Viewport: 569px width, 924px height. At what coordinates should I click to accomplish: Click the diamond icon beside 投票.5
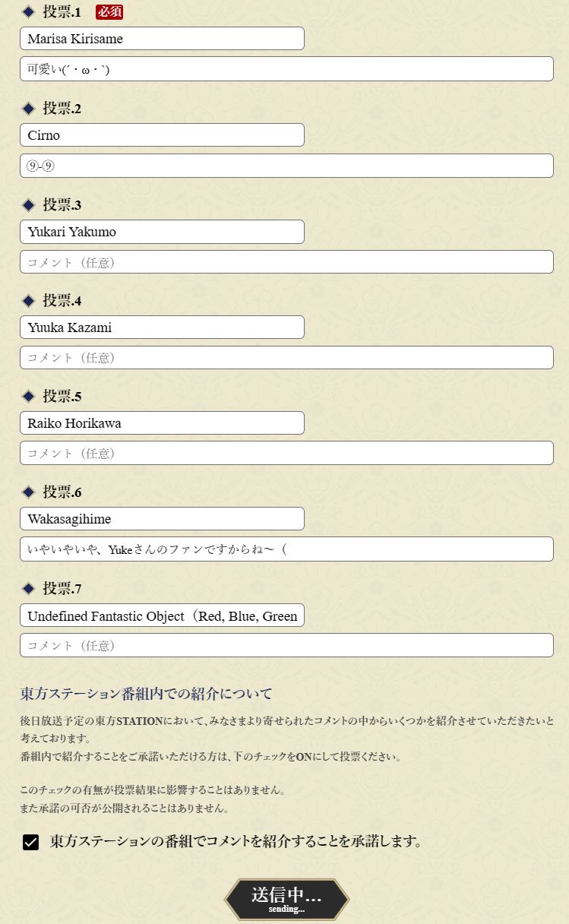point(29,397)
